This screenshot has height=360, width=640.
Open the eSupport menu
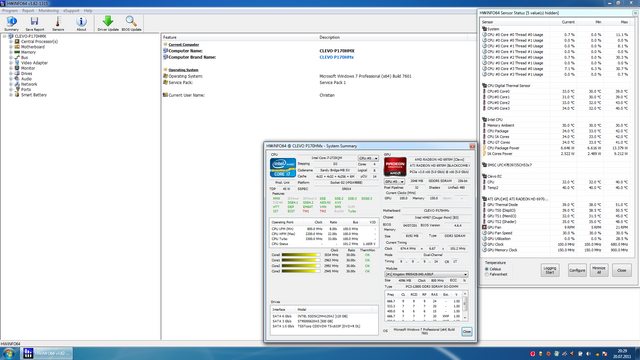click(x=71, y=11)
